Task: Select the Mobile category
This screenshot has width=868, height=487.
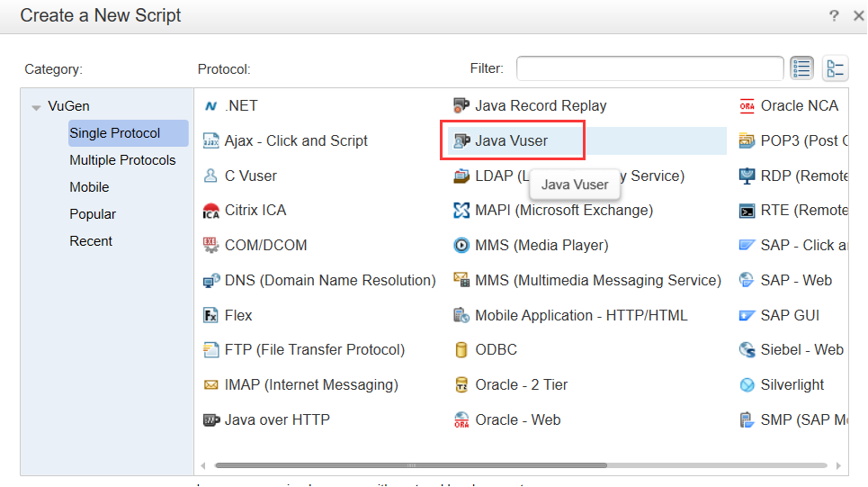Action: [89, 187]
